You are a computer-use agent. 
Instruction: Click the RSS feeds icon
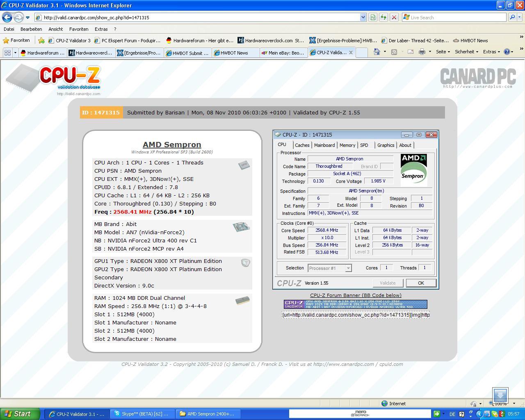(394, 52)
